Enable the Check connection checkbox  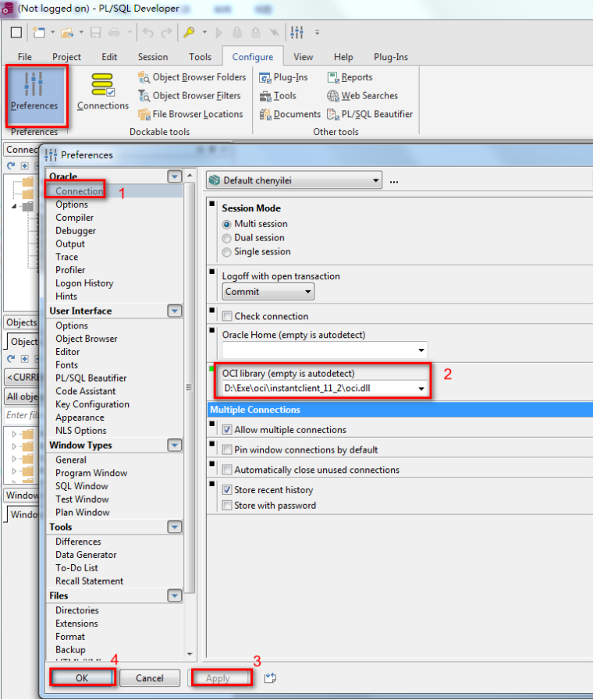tap(227, 317)
